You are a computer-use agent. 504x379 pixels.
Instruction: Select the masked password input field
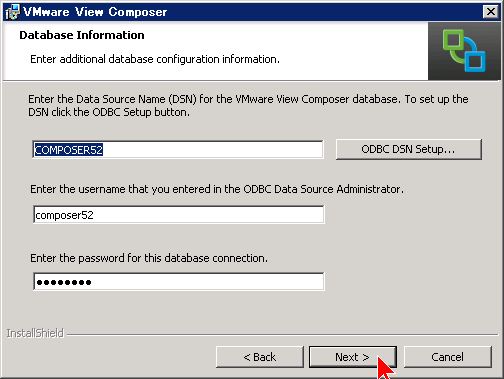click(x=179, y=282)
